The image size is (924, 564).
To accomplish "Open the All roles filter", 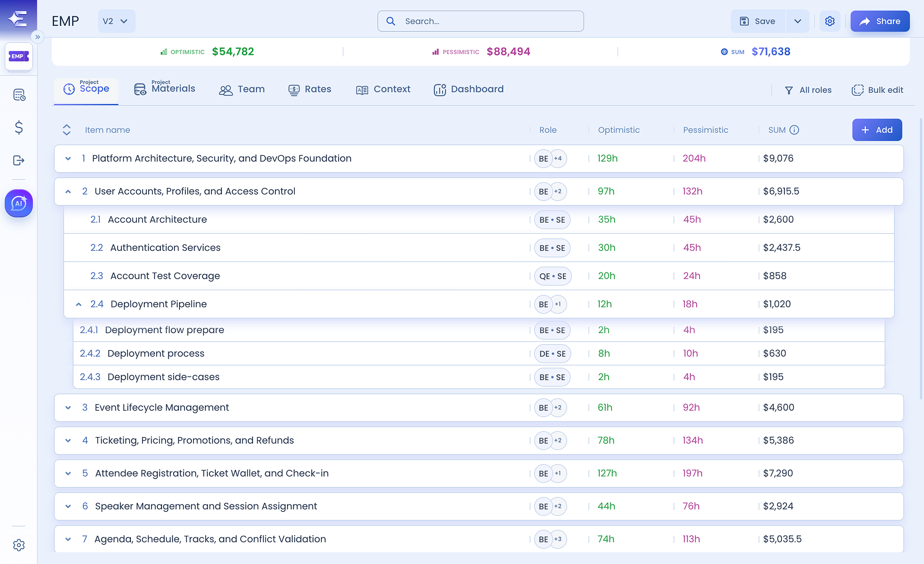I will [x=808, y=90].
